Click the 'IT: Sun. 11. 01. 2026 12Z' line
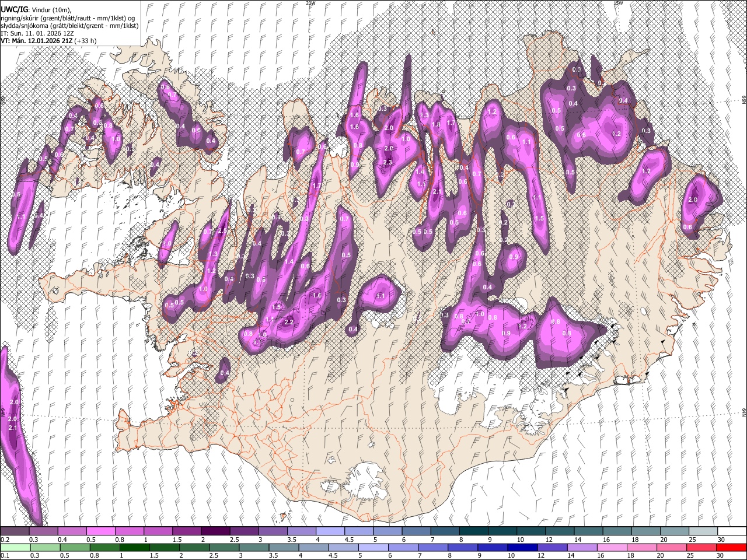 37,33
